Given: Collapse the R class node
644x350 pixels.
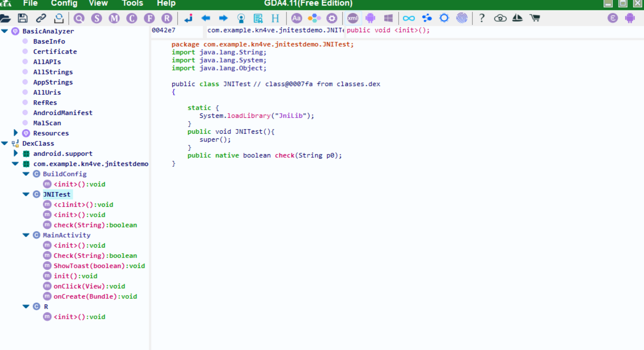Looking at the screenshot, I should (26, 306).
